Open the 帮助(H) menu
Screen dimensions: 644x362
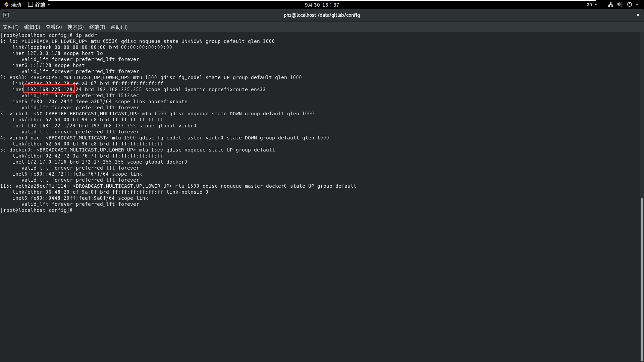(x=119, y=27)
